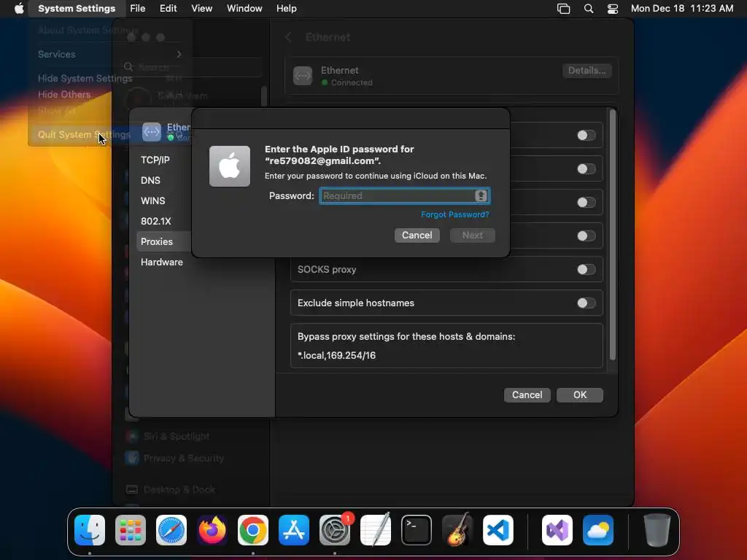Open Terminal from the Dock

(x=417, y=530)
